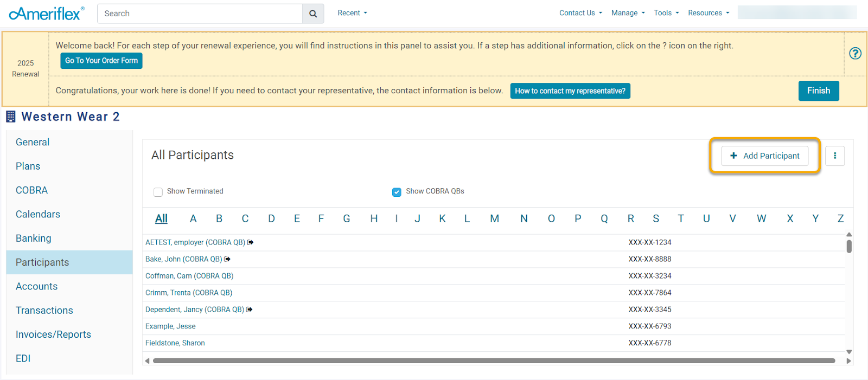Click the icon next to Bake, John
The width and height of the screenshot is (868, 380).
pyautogui.click(x=227, y=259)
